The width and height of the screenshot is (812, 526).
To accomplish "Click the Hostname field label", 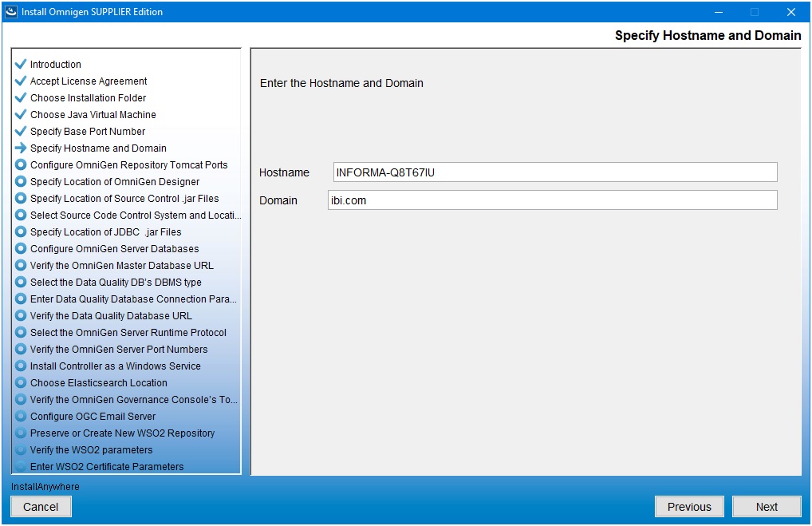I will pos(284,172).
